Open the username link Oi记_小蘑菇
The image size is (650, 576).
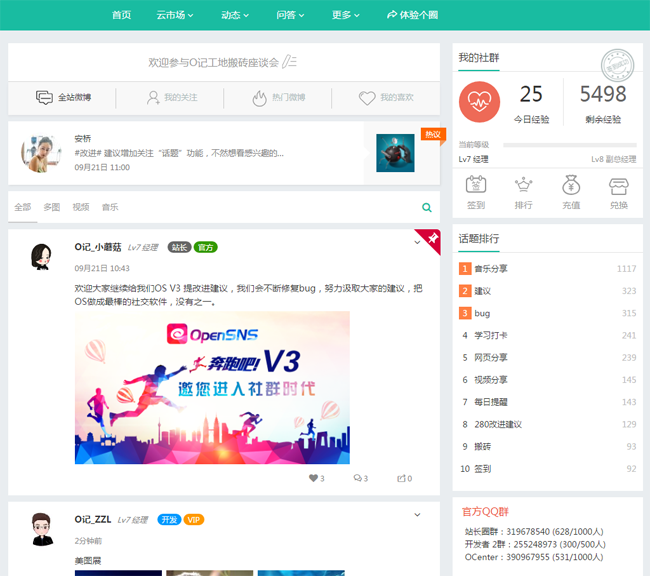pos(98,247)
